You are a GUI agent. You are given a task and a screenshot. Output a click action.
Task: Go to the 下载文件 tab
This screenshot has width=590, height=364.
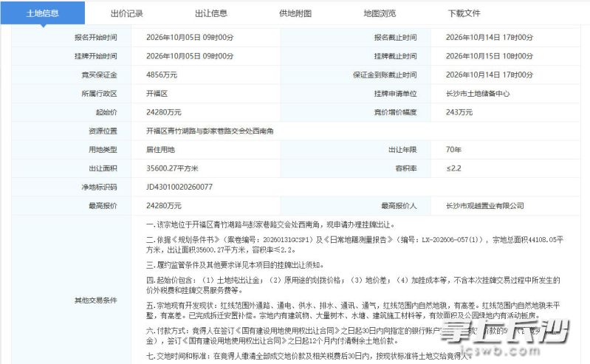click(x=464, y=13)
